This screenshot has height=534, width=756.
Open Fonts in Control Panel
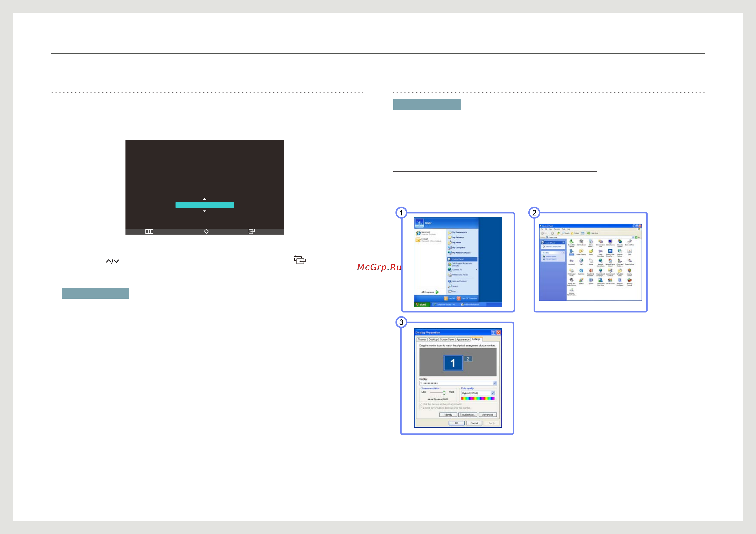point(591,252)
